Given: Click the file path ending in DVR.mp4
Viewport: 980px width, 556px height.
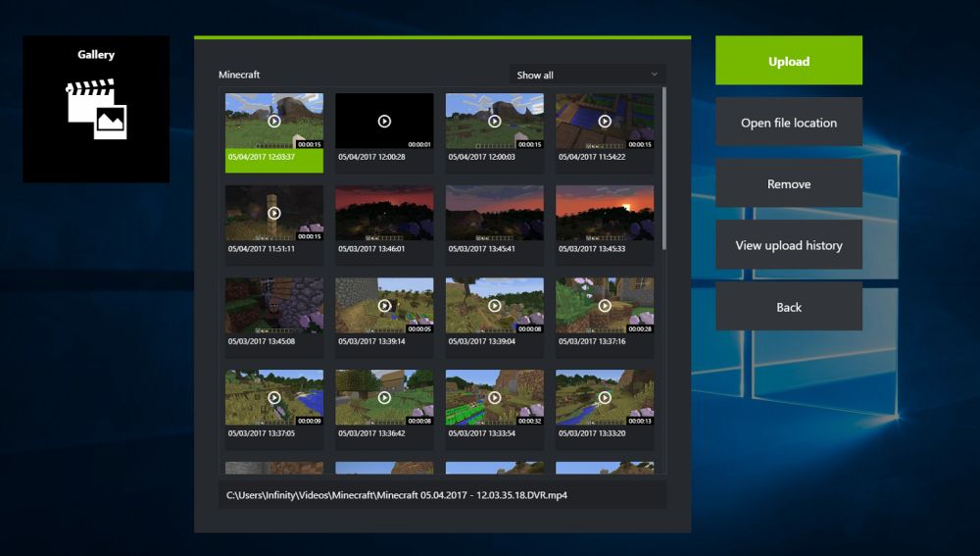Looking at the screenshot, I should click(397, 494).
